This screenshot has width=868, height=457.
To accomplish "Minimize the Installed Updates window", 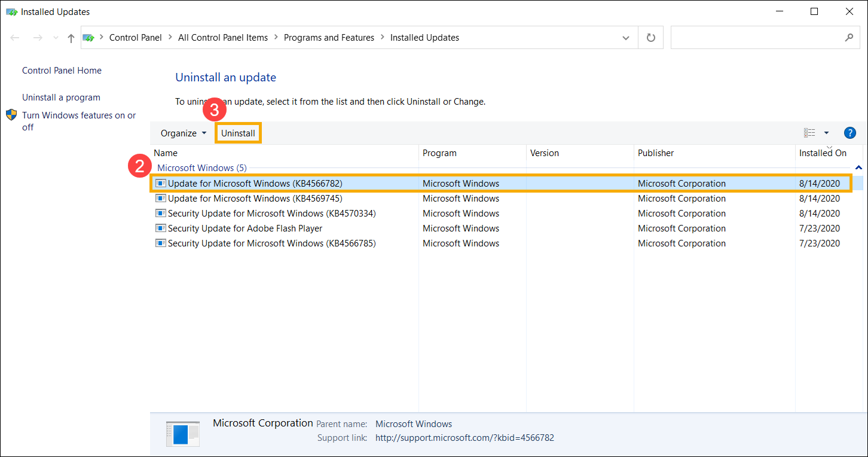I will tap(780, 11).
